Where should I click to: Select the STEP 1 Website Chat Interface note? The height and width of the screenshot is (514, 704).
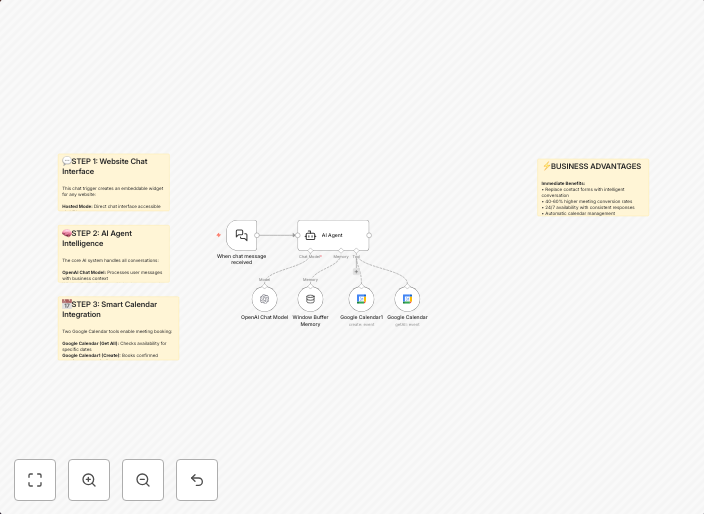click(x=114, y=183)
